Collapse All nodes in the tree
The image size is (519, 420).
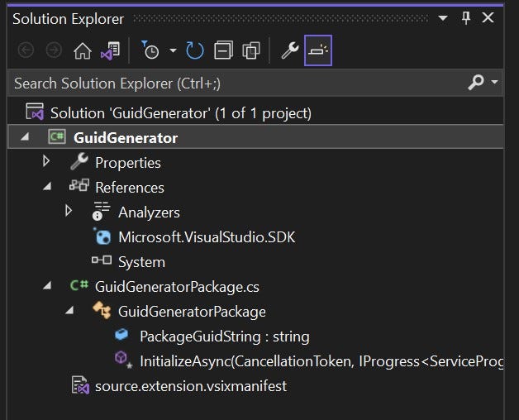coord(223,50)
